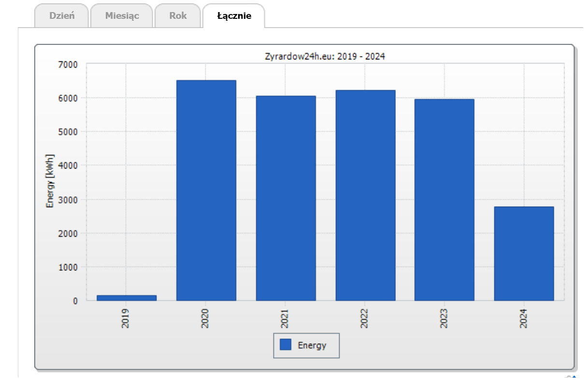This screenshot has height=380, width=588.
Task: Click the Energy legend text label
Action: 312,345
